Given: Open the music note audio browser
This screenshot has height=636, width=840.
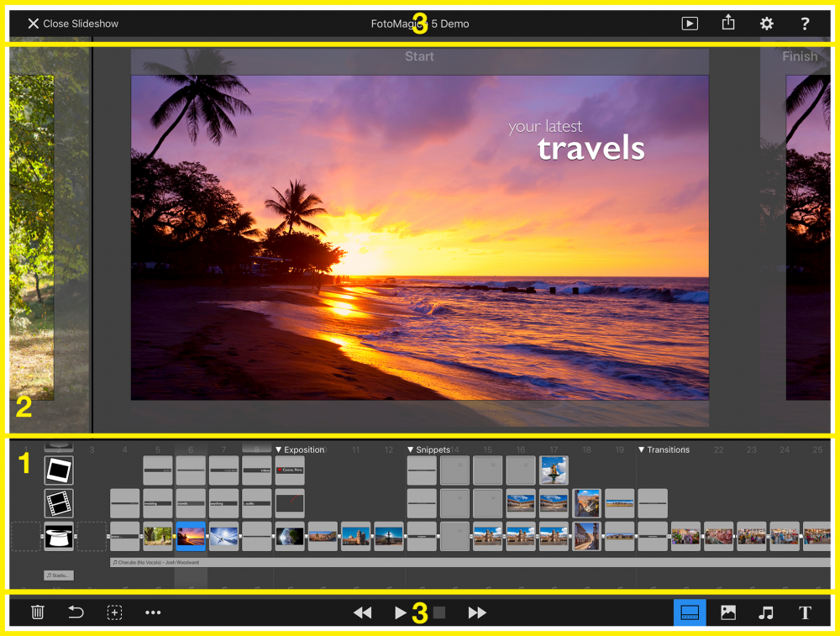Looking at the screenshot, I should tap(766, 612).
